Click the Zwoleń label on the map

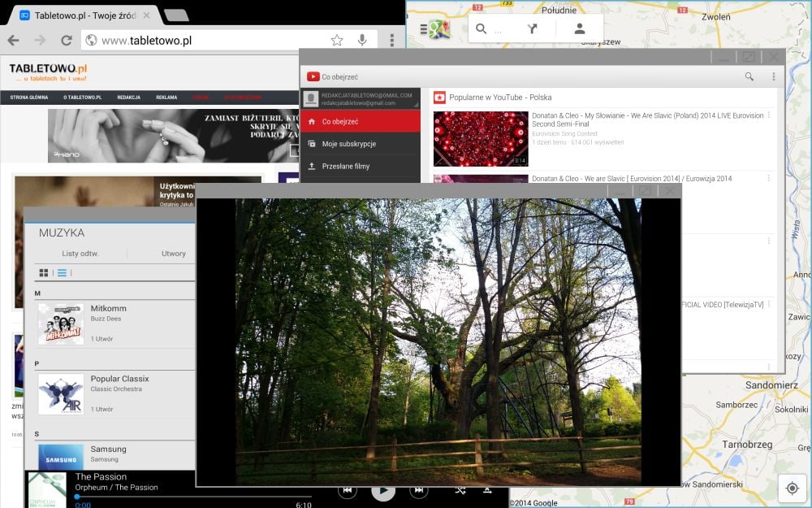click(716, 16)
